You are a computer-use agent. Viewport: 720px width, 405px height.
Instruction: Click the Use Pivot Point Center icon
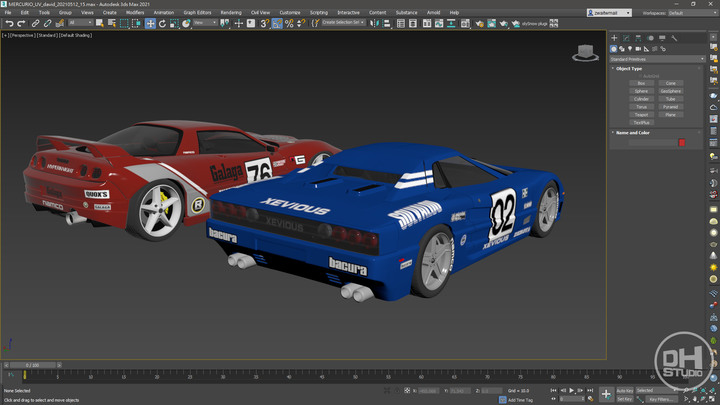(x=225, y=23)
